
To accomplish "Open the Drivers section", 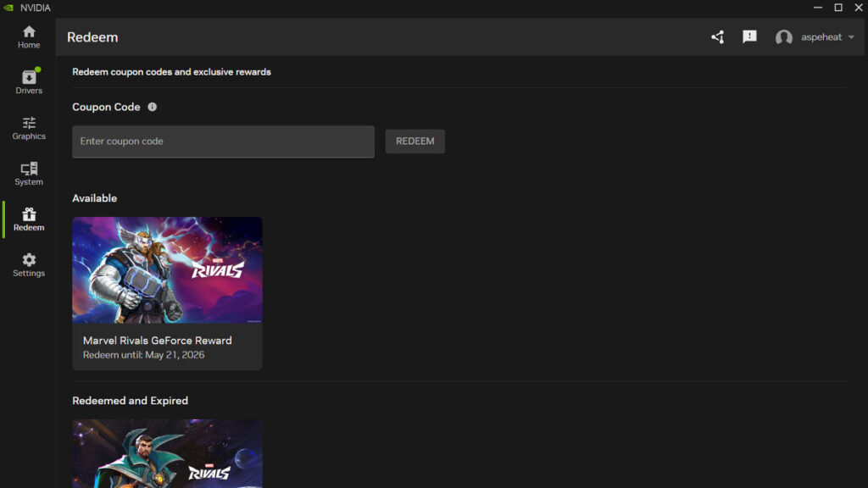I will coord(29,82).
